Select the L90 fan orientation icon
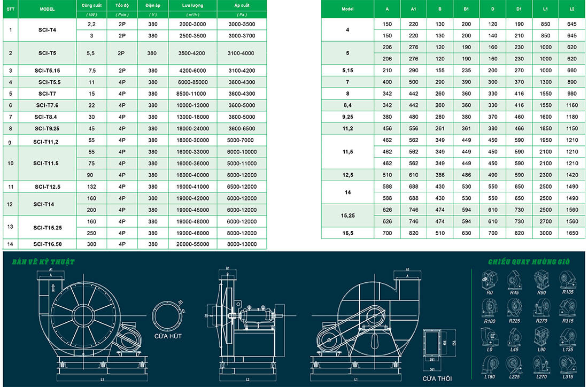Viewport: 588px width, 387px height. (541, 336)
